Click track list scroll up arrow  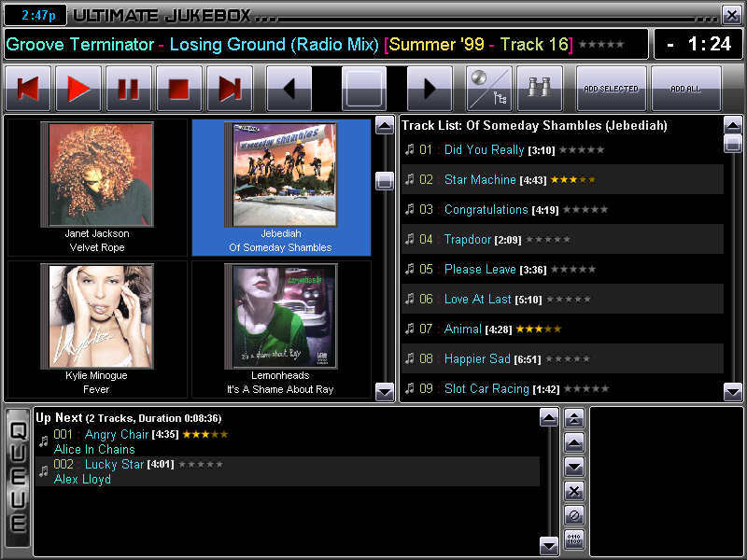pos(733,126)
